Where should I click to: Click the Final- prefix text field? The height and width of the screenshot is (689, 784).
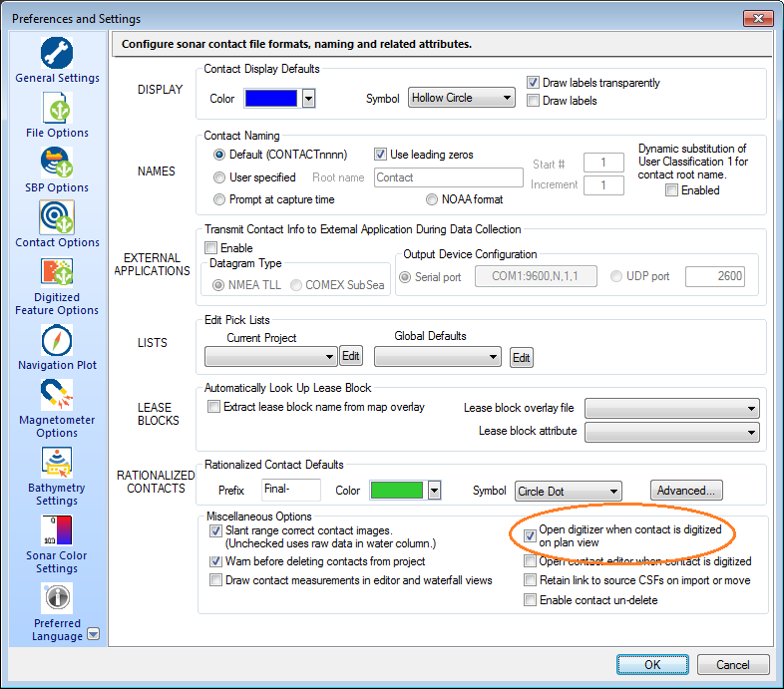[290, 490]
